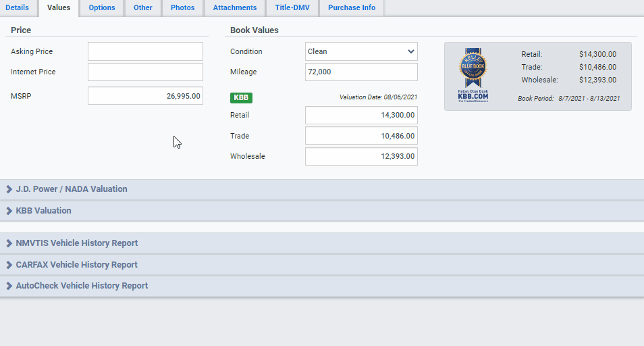This screenshot has width=644, height=346.
Task: Switch to the Details tab
Action: [18, 8]
